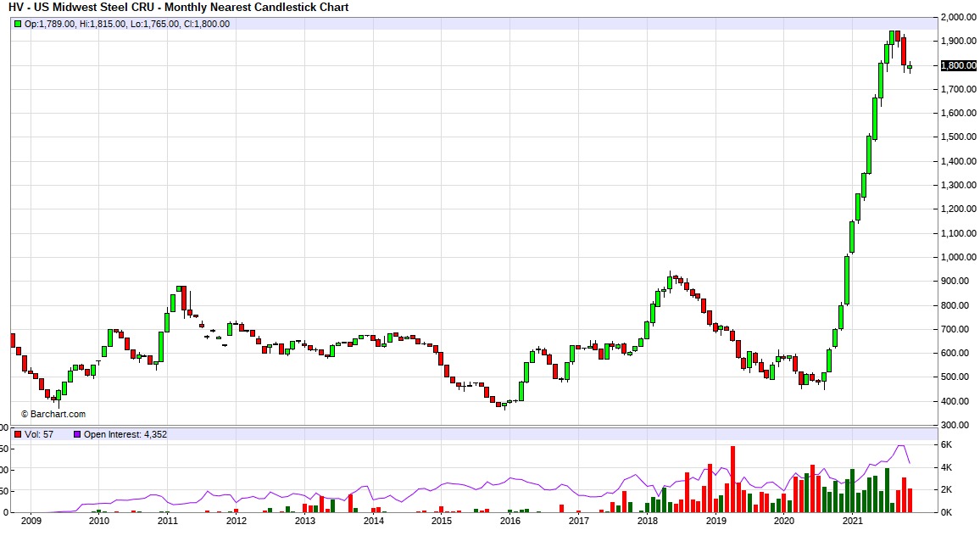The width and height of the screenshot is (980, 547).
Task: Click the 2013 year label on time axis
Action: pyautogui.click(x=305, y=521)
